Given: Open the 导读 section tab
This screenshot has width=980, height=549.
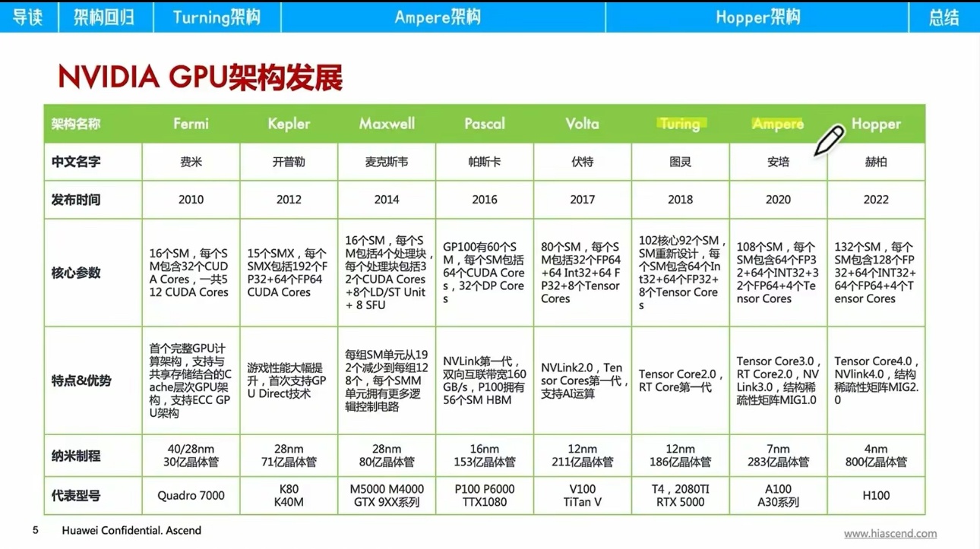Looking at the screenshot, I should (28, 17).
